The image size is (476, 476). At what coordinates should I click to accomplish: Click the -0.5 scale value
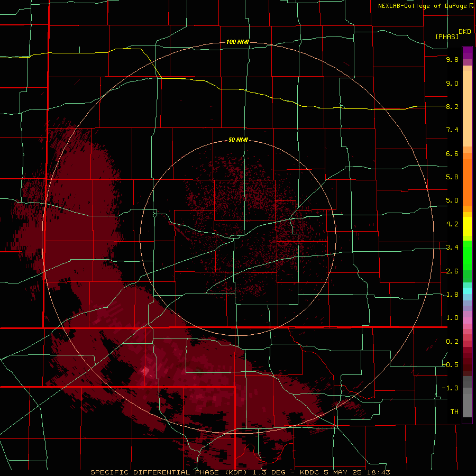click(x=451, y=365)
